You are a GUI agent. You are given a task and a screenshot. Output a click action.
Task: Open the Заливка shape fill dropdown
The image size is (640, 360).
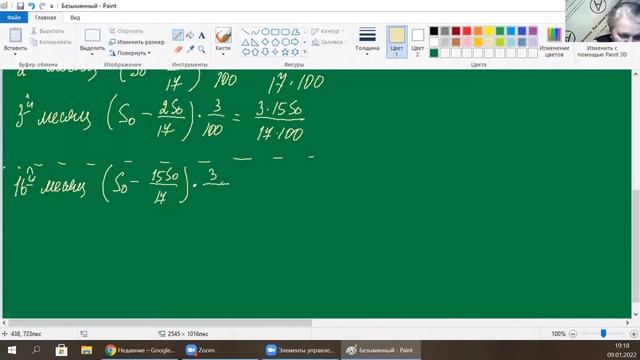point(329,42)
